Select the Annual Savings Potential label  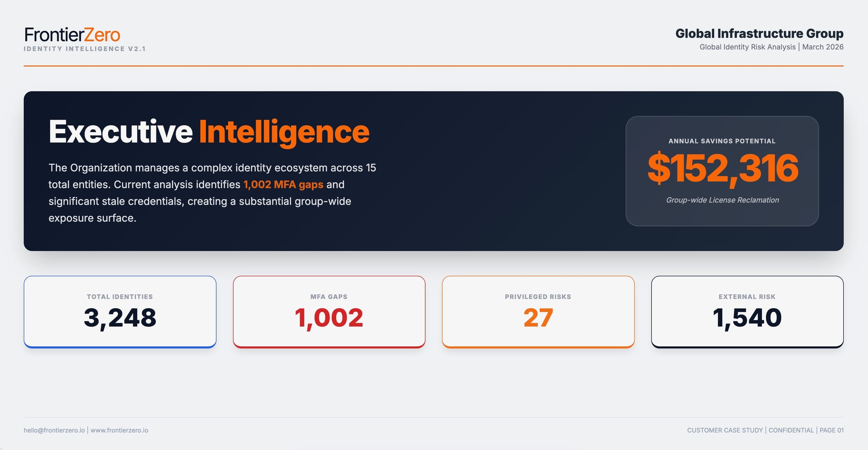[722, 141]
